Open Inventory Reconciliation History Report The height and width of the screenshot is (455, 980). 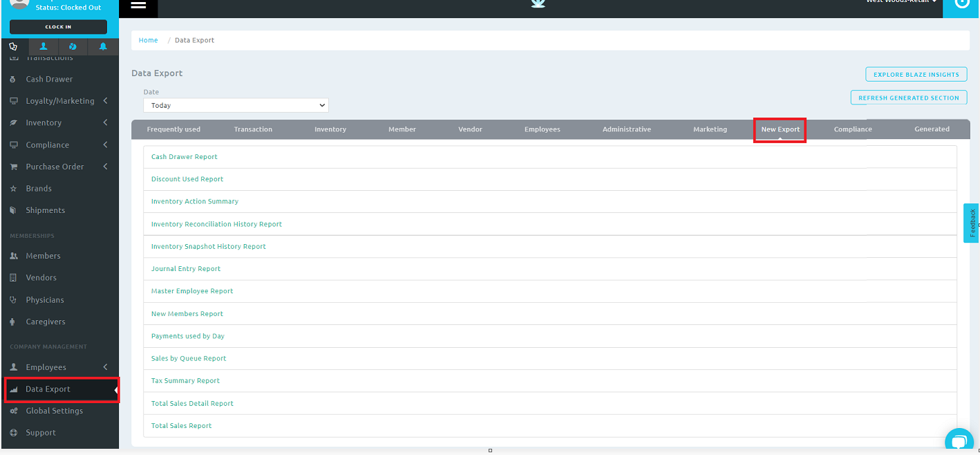click(217, 224)
